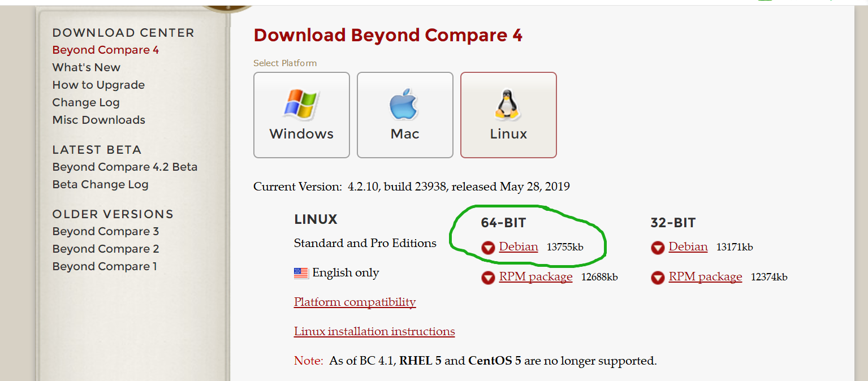Open the What's New page

(x=86, y=67)
